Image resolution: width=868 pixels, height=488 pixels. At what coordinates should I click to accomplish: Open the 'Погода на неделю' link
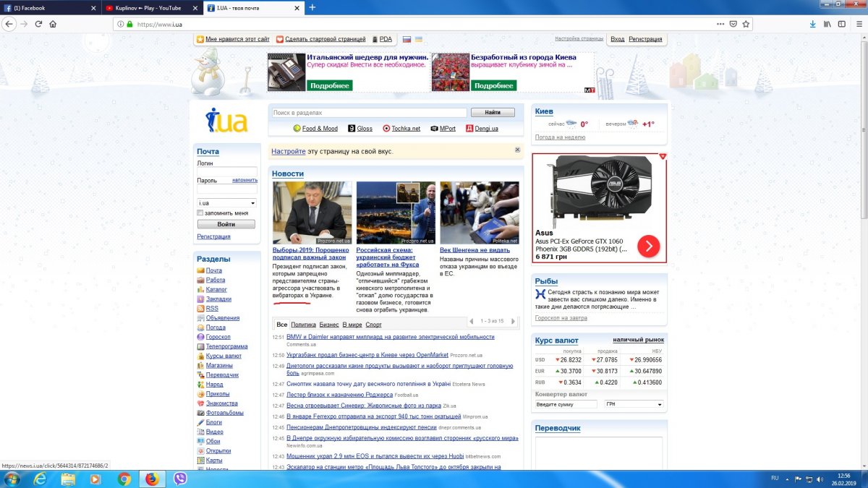[x=560, y=137]
